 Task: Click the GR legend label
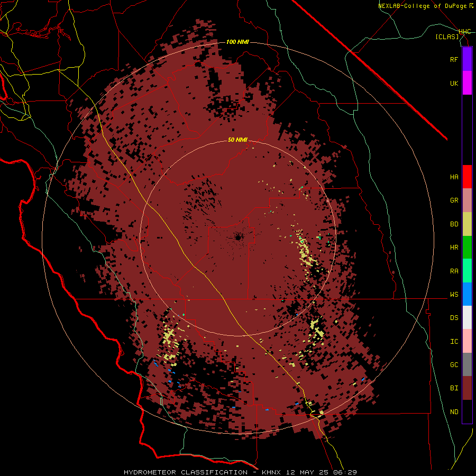point(454,200)
